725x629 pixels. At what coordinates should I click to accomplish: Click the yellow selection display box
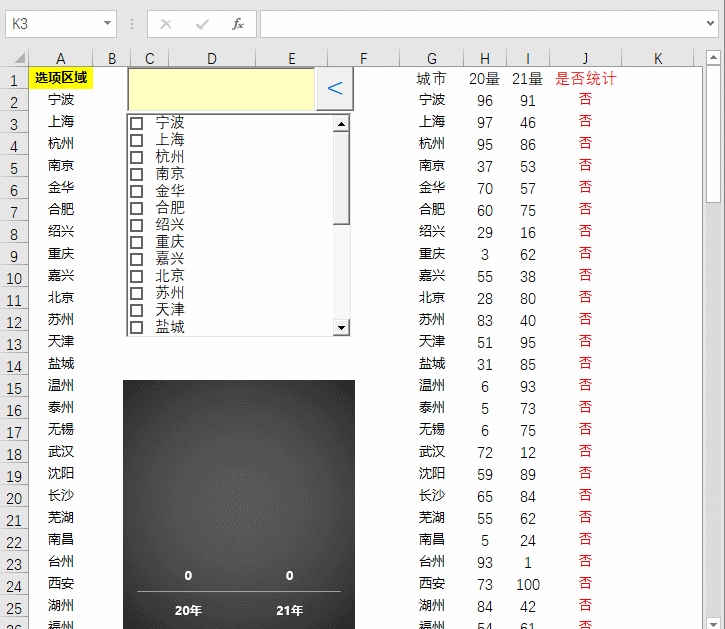coord(221,89)
